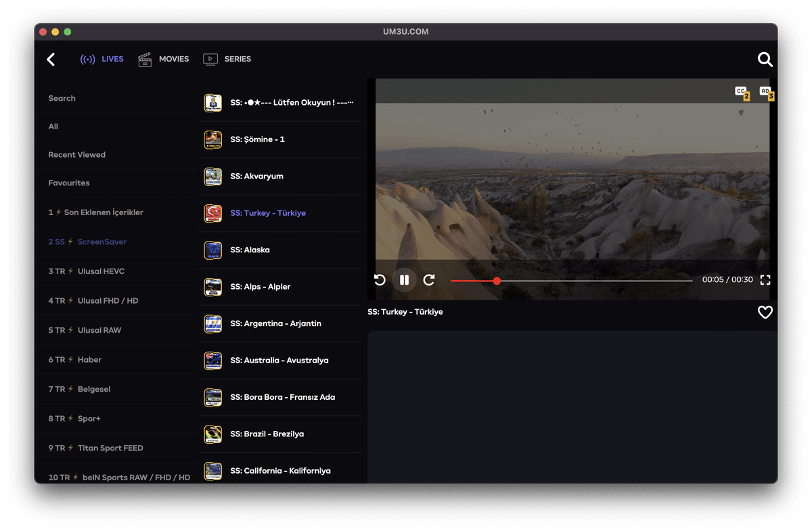Play the SS: Alaska channel
Image resolution: width=812 pixels, height=529 pixels.
point(250,250)
